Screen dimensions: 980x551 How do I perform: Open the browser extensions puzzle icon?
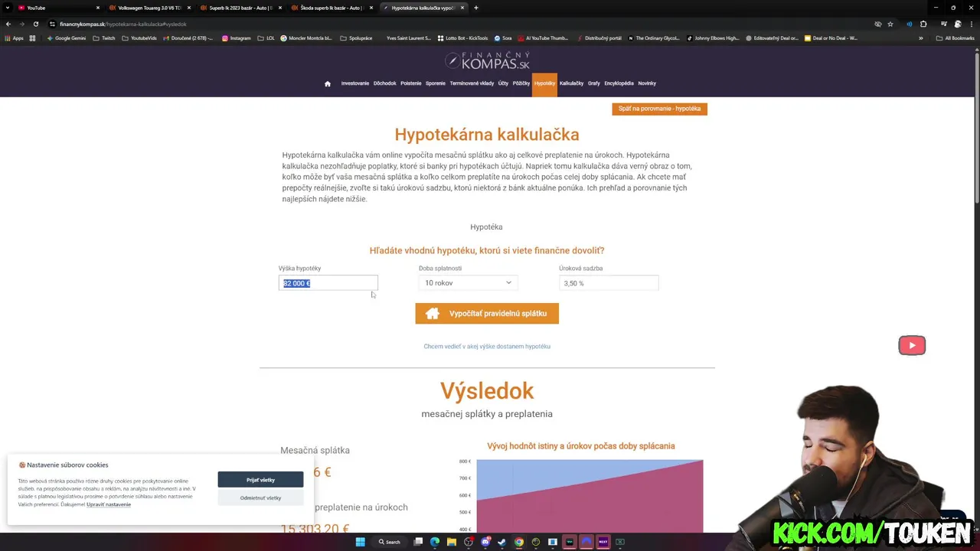[x=923, y=24]
